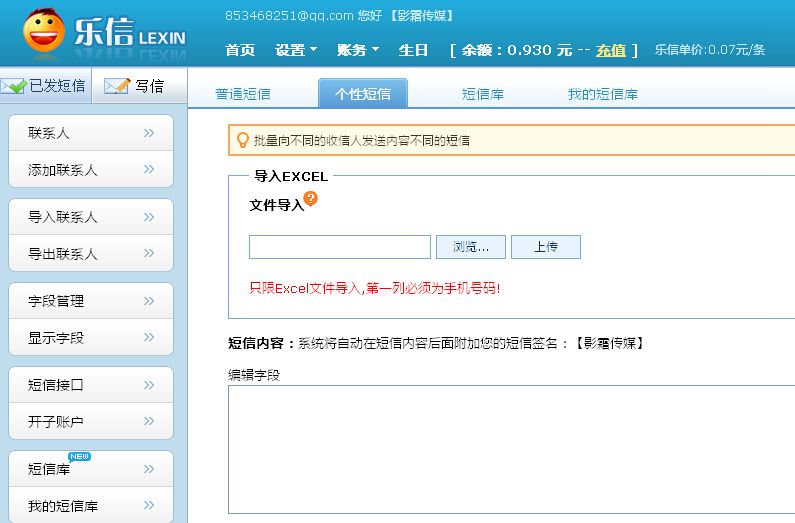
Task: Select the 个性短信 tab
Action: coord(363,93)
